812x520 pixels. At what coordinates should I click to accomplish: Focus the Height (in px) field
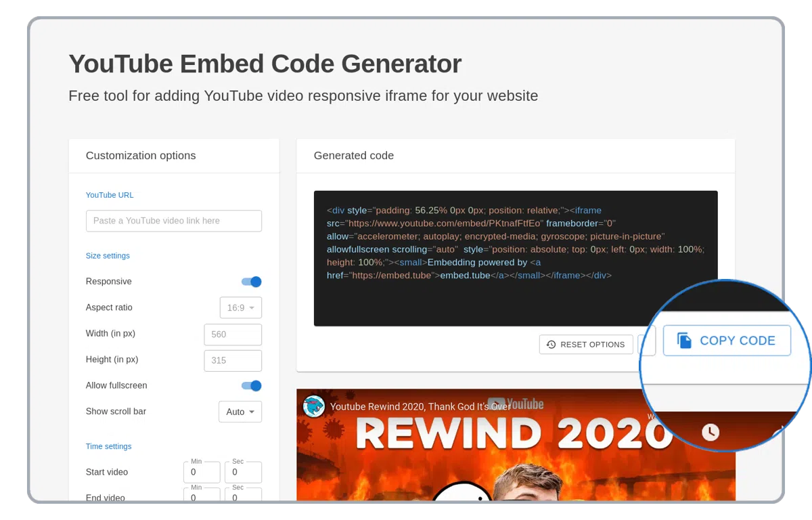click(x=232, y=360)
